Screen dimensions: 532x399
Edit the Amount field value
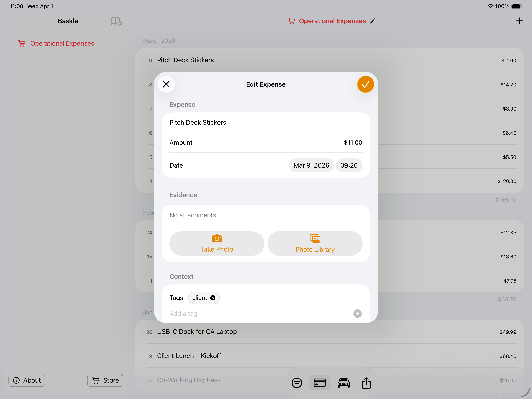[x=353, y=143]
